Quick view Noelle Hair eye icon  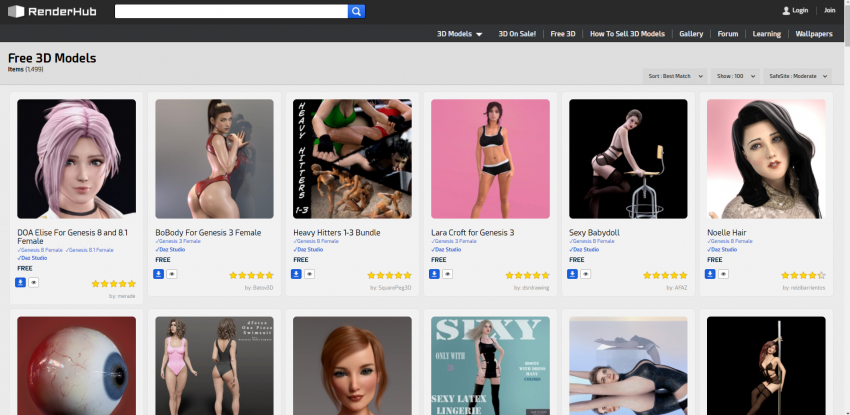[x=723, y=274]
